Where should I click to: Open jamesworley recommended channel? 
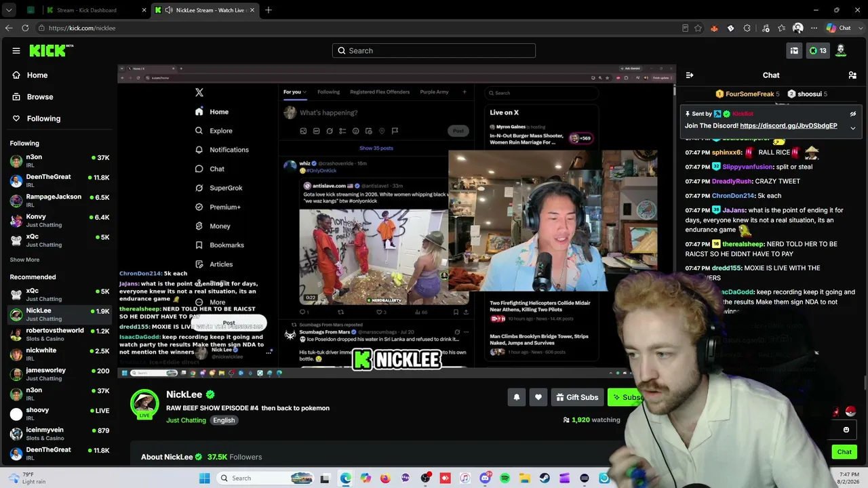[60, 374]
